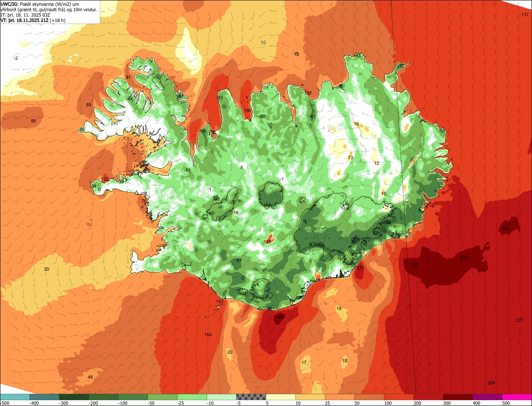
Task: Select the 53 value on the coast
Action: click(442, 131)
